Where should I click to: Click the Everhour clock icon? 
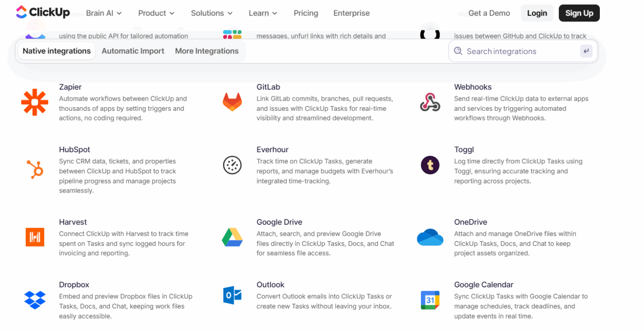point(232,165)
